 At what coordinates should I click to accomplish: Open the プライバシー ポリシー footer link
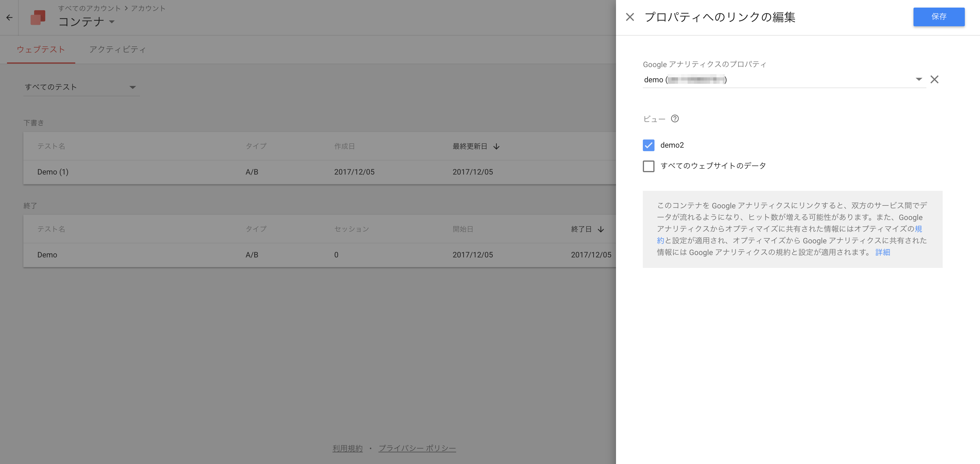pos(417,449)
